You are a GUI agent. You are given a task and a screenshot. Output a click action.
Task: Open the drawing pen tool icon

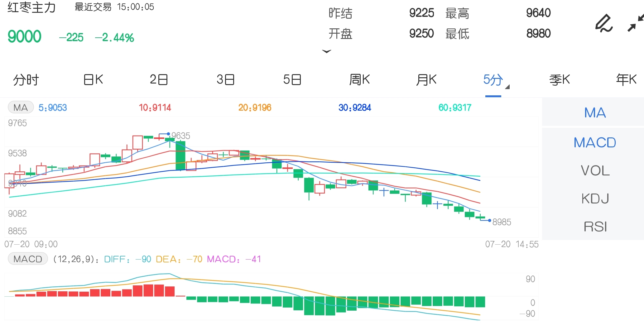[604, 23]
